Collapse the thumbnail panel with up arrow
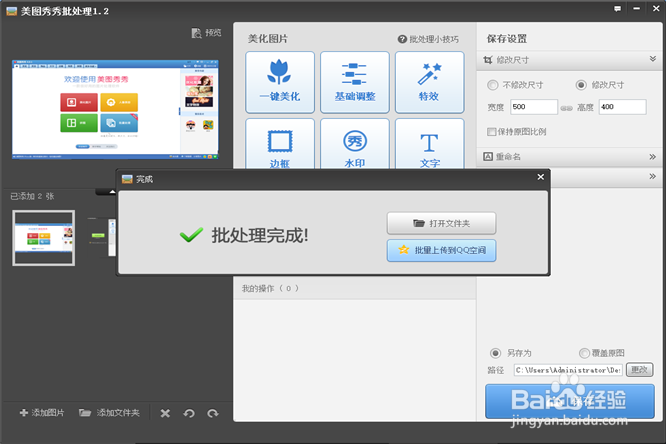The image size is (666, 444). click(x=112, y=192)
